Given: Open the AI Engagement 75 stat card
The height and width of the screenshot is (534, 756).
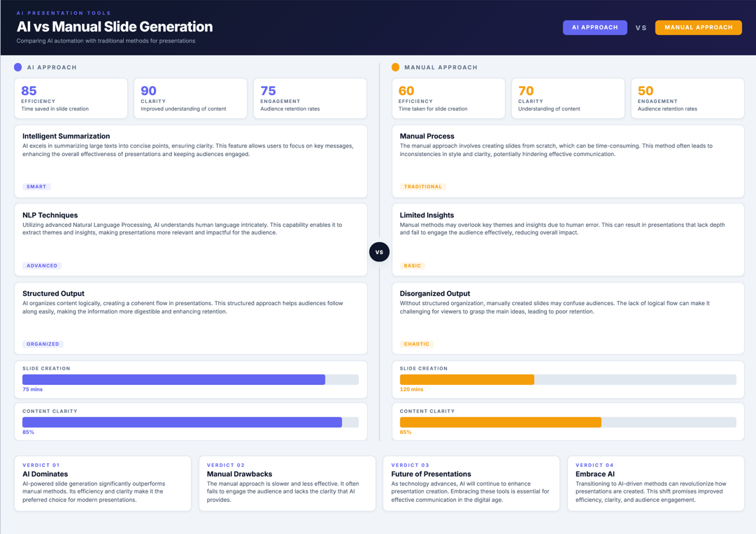Looking at the screenshot, I should 310,99.
